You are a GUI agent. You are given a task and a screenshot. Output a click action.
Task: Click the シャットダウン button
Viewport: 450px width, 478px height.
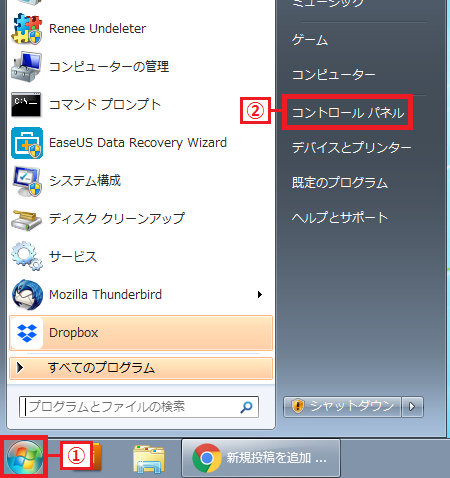pos(342,407)
